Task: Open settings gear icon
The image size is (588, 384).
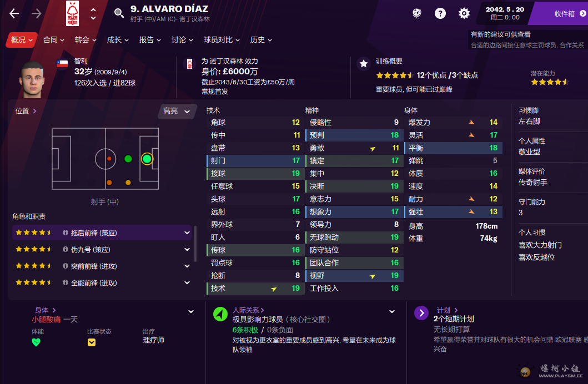Action: 464,14
